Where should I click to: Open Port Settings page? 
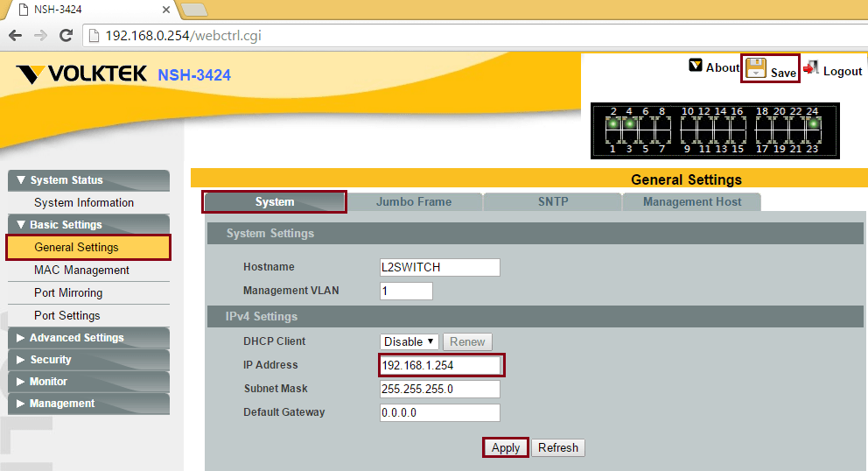pyautogui.click(x=67, y=316)
